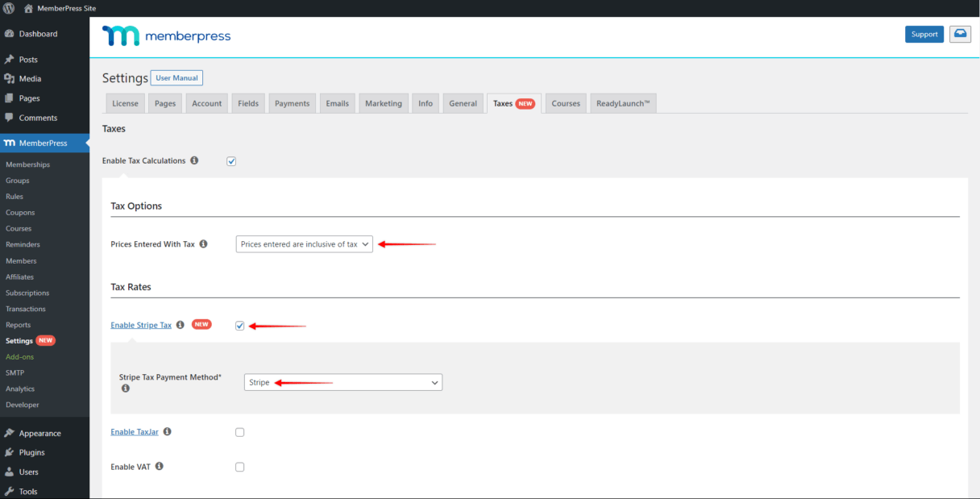Click the Tools wrench icon
The image size is (980, 499).
tap(9, 491)
